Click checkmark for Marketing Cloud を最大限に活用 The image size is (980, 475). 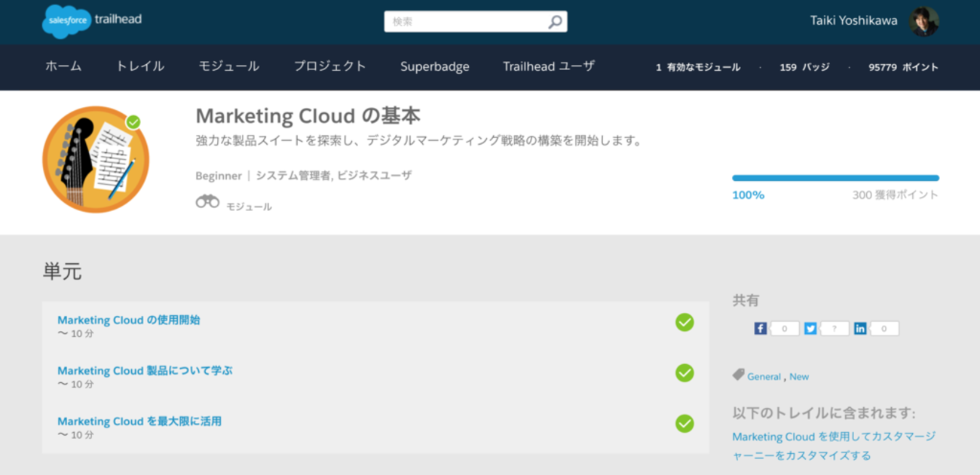684,424
